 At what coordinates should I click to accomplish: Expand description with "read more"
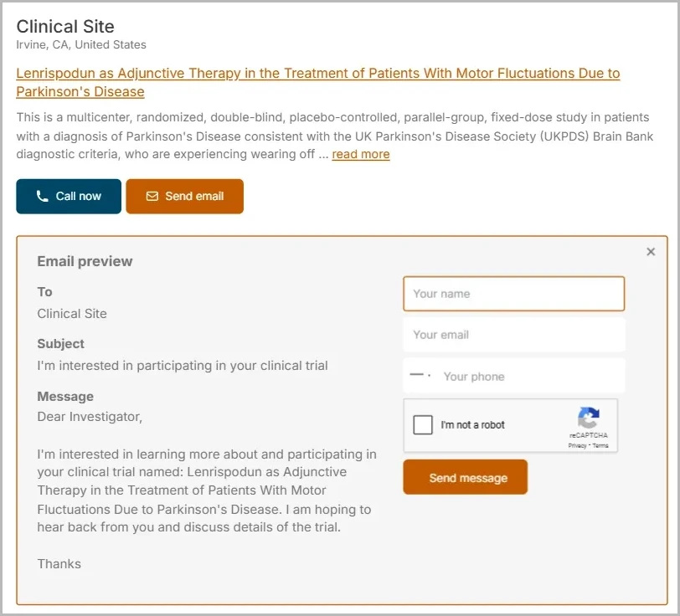coord(360,154)
